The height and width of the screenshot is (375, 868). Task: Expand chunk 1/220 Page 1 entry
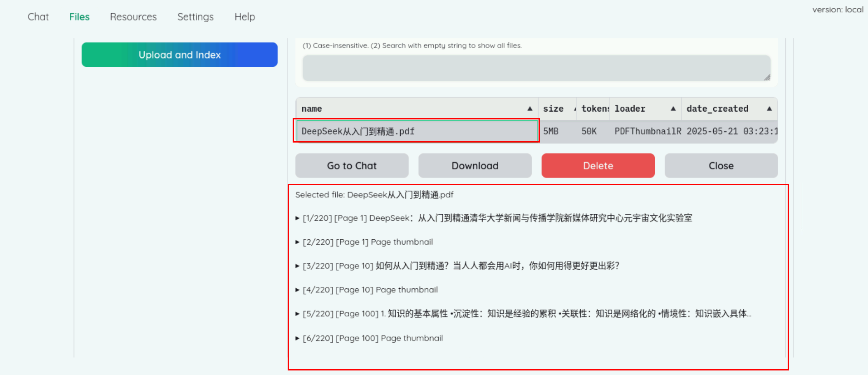pyautogui.click(x=494, y=218)
